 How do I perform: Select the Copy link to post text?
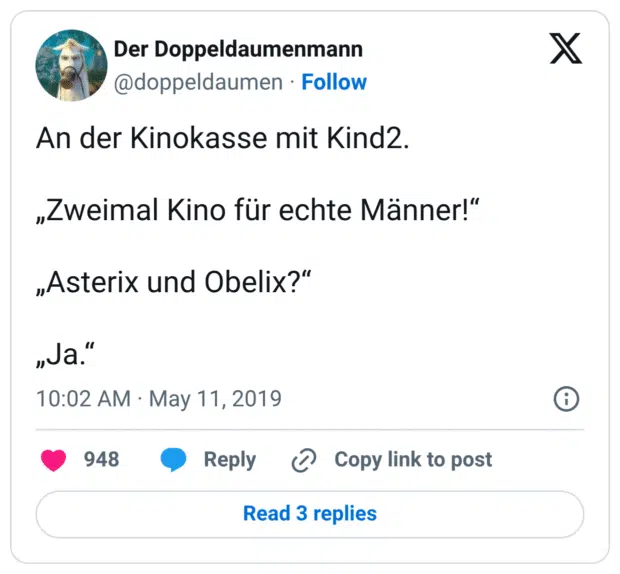pyautogui.click(x=413, y=459)
